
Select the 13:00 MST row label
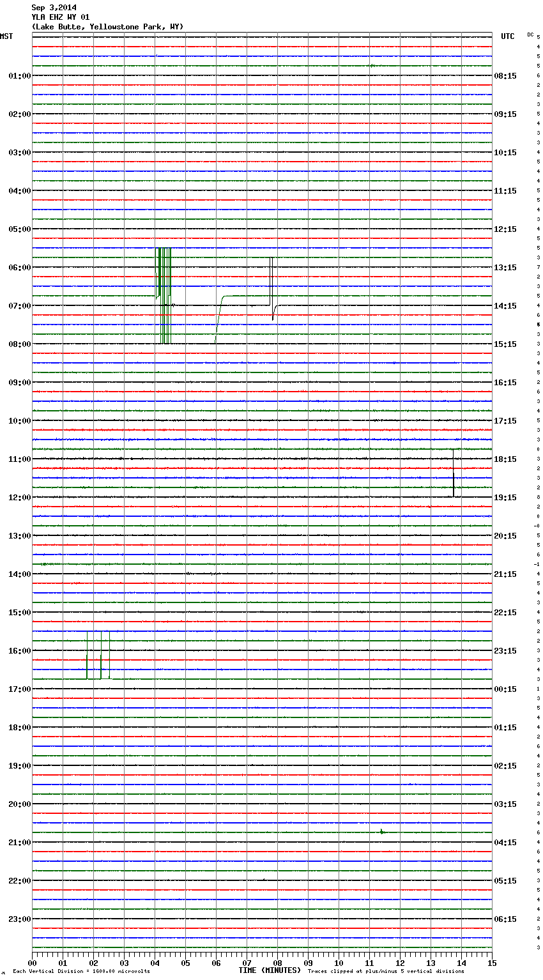(20, 536)
